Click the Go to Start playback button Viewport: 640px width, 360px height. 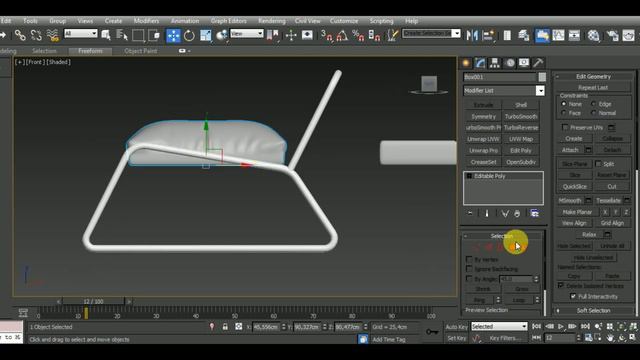pos(537,326)
